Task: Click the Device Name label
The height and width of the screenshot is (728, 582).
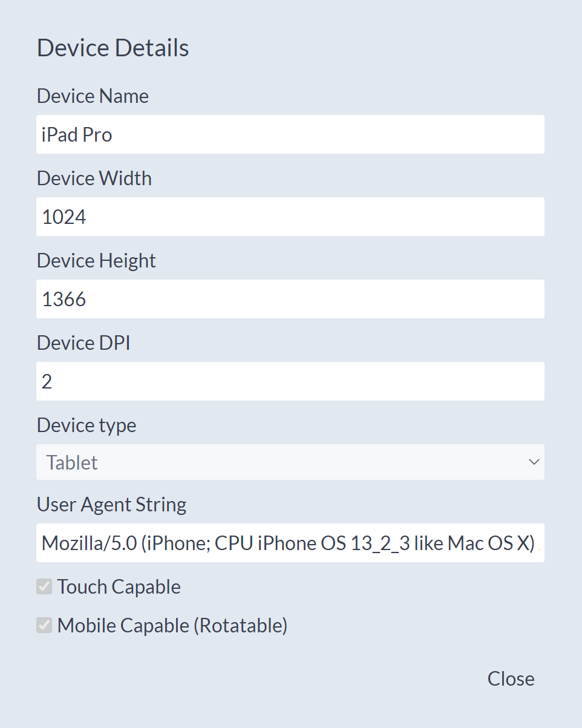Action: point(93,96)
